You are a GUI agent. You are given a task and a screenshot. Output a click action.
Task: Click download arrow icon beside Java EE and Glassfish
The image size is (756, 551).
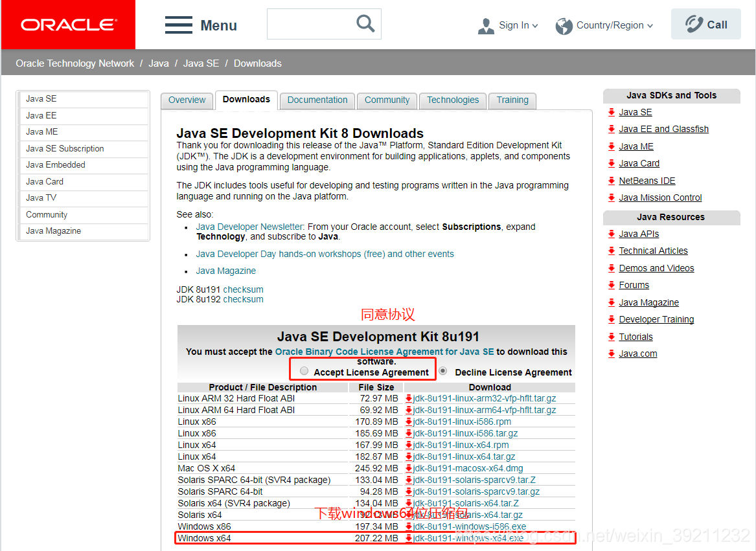[612, 129]
